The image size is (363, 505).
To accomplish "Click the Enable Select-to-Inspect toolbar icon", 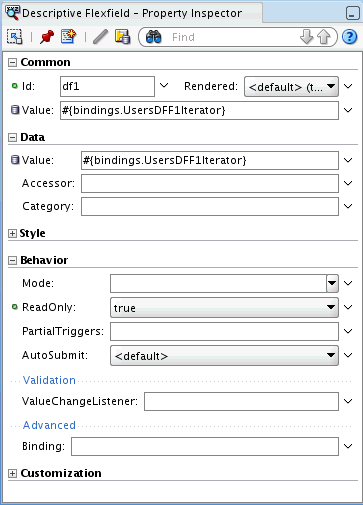I will coord(15,37).
